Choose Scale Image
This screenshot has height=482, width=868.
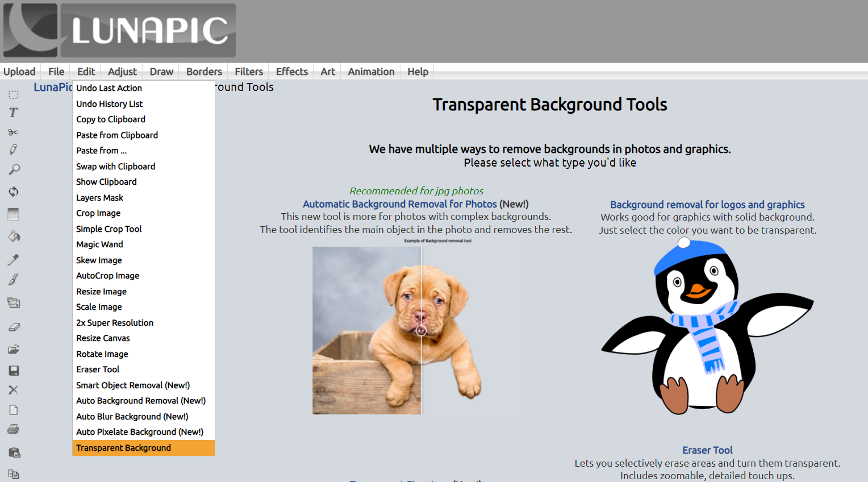point(144,307)
